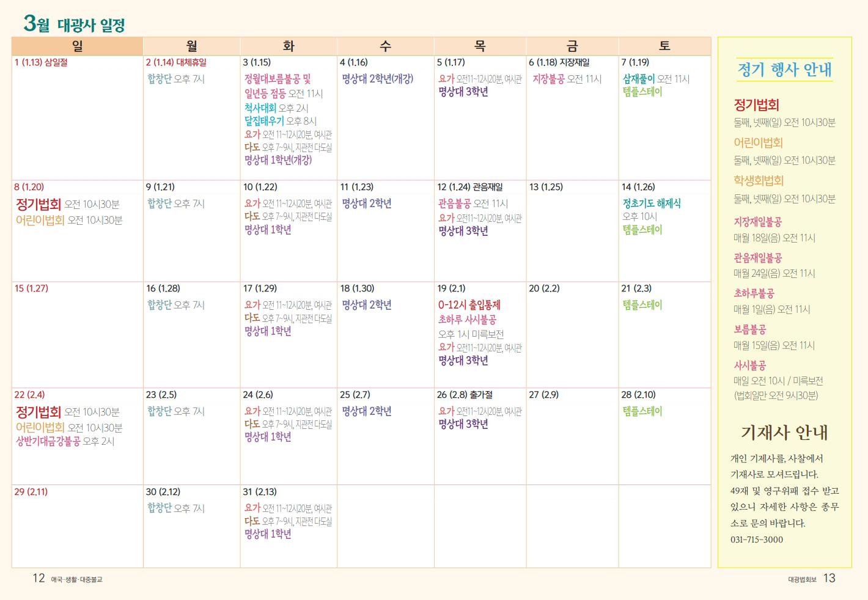The image size is (868, 600).
Task: Click the phone number 031-715-3000
Action: pyautogui.click(x=756, y=540)
